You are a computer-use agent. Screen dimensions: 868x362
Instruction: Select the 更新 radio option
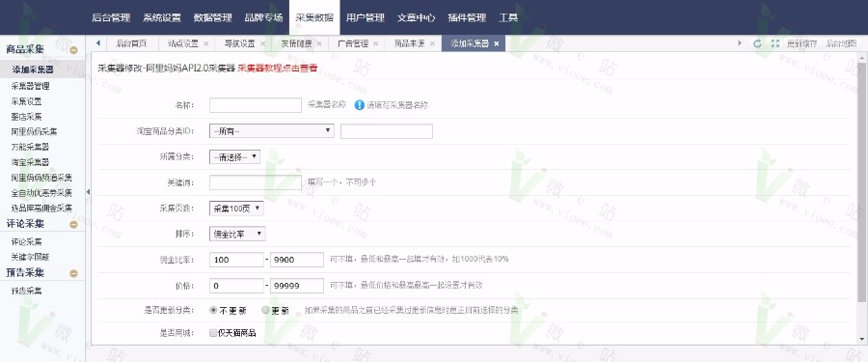pos(265,311)
